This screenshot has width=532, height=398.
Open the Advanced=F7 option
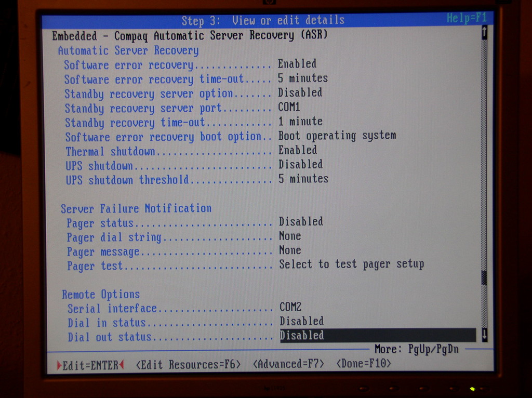click(x=288, y=364)
